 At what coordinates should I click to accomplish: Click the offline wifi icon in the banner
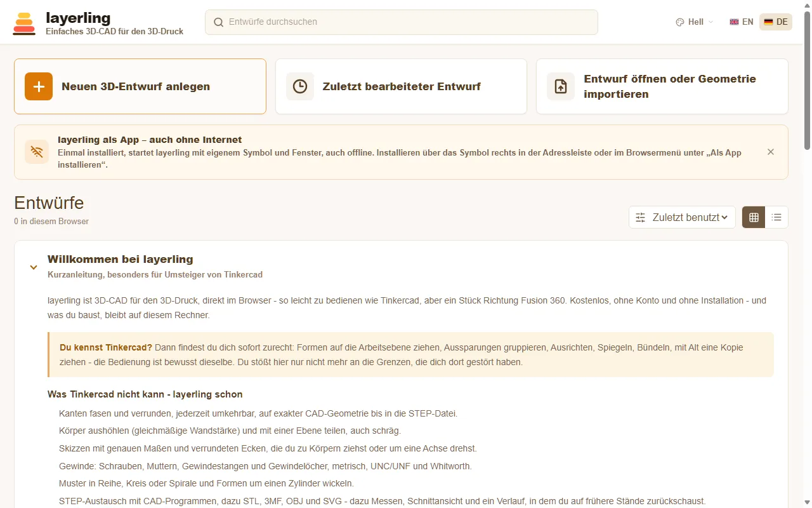tap(37, 152)
